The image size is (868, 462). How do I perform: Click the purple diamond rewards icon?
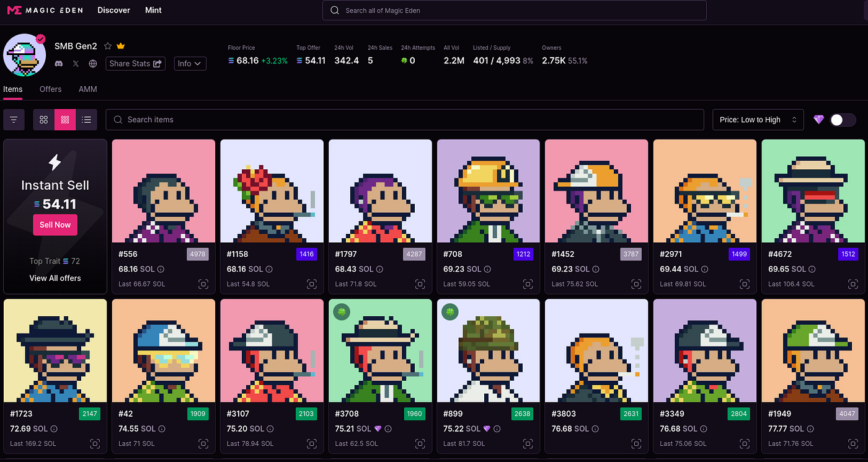[x=818, y=120]
